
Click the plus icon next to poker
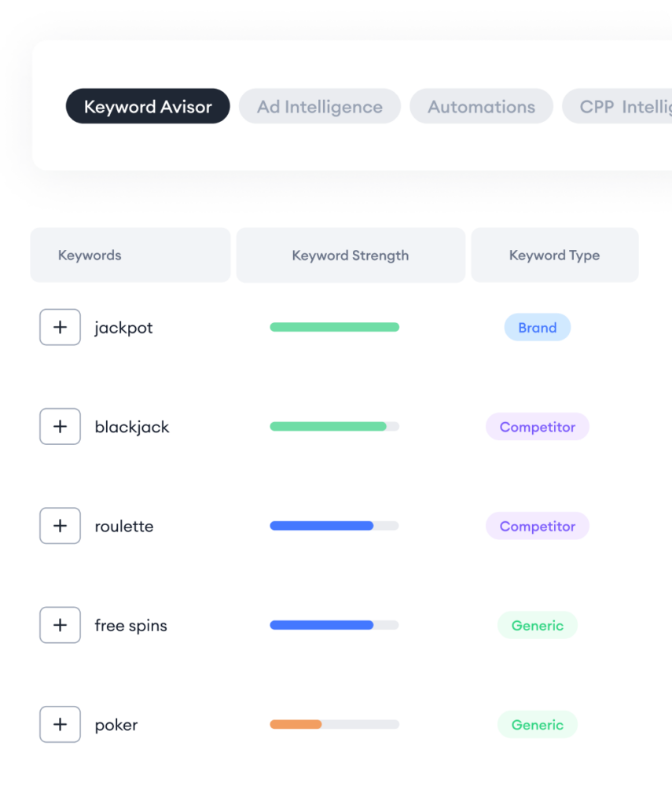pos(60,724)
